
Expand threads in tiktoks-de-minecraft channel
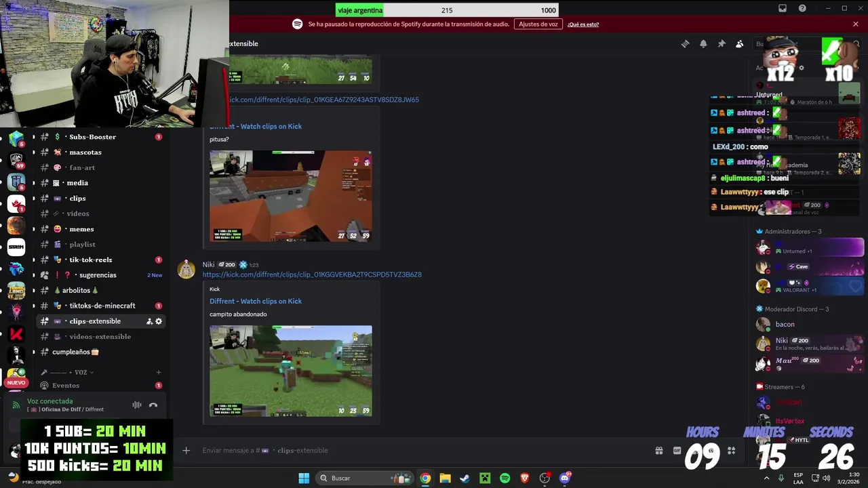point(33,306)
